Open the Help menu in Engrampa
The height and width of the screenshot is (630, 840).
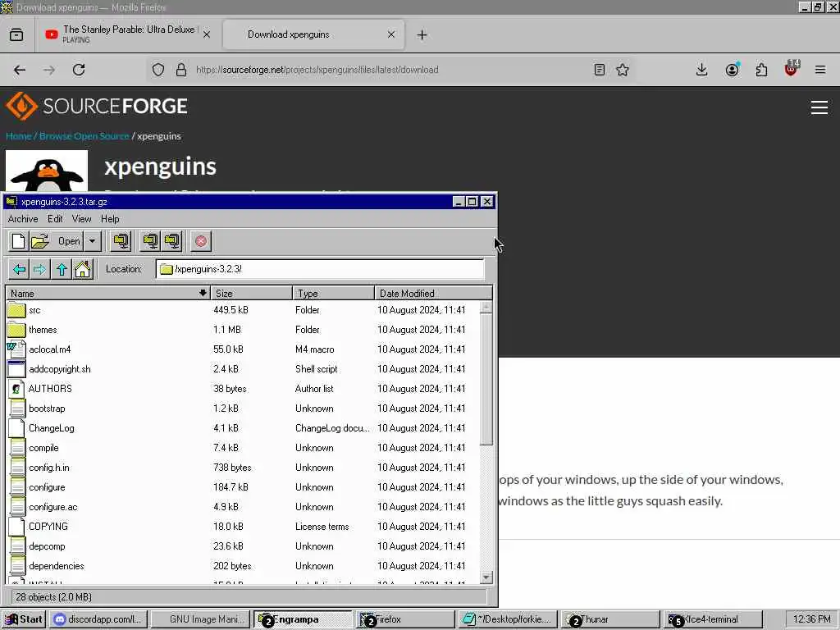tap(110, 218)
